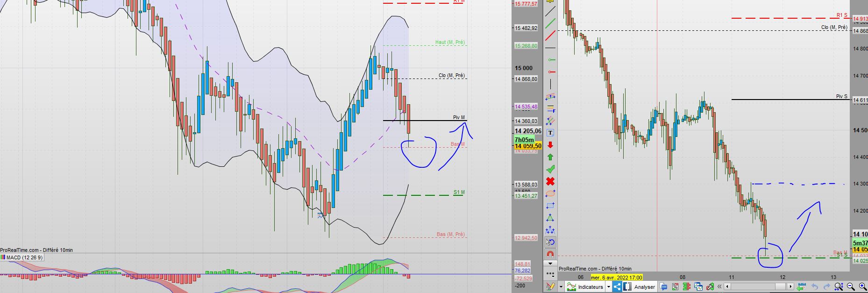Open more drawing tools (three dots)

tap(550, 273)
